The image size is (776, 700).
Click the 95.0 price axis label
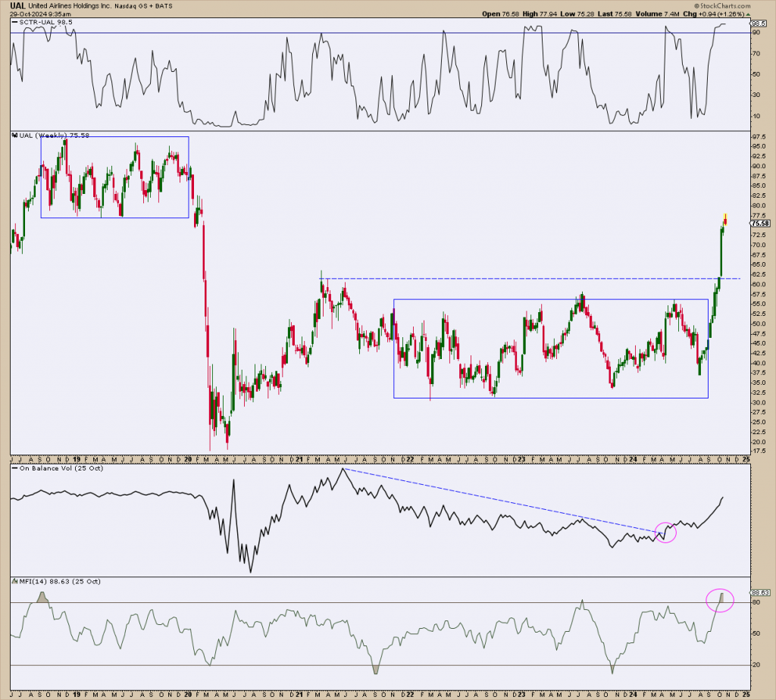point(759,146)
